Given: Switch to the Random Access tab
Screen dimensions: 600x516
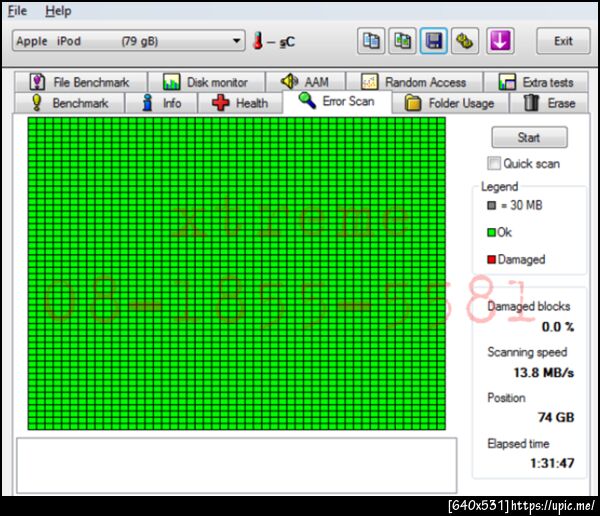Looking at the screenshot, I should point(414,82).
